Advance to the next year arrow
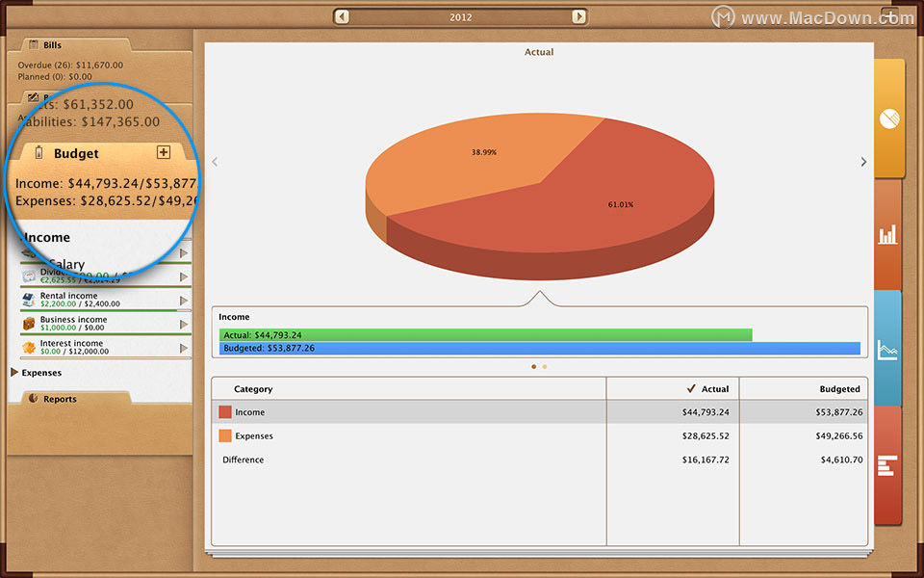The image size is (924, 578). tap(578, 16)
